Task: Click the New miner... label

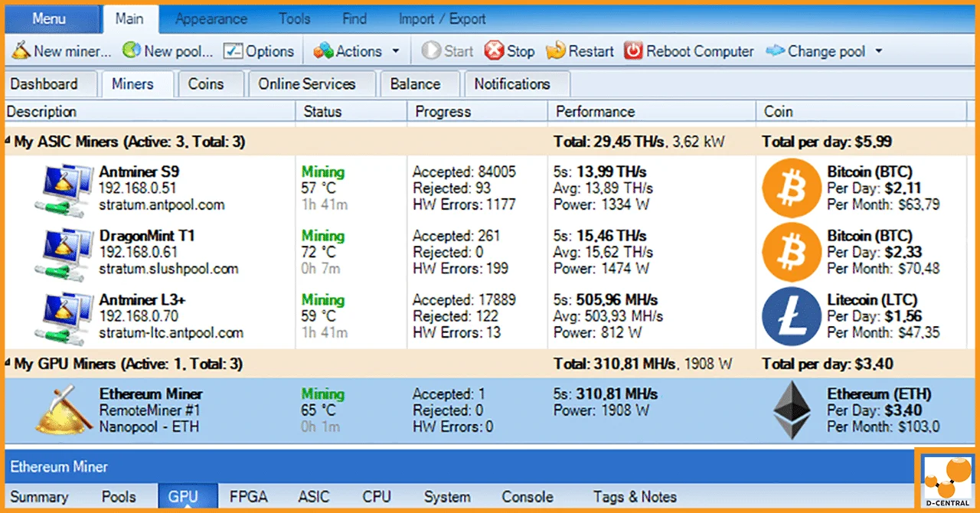Action: coord(73,52)
